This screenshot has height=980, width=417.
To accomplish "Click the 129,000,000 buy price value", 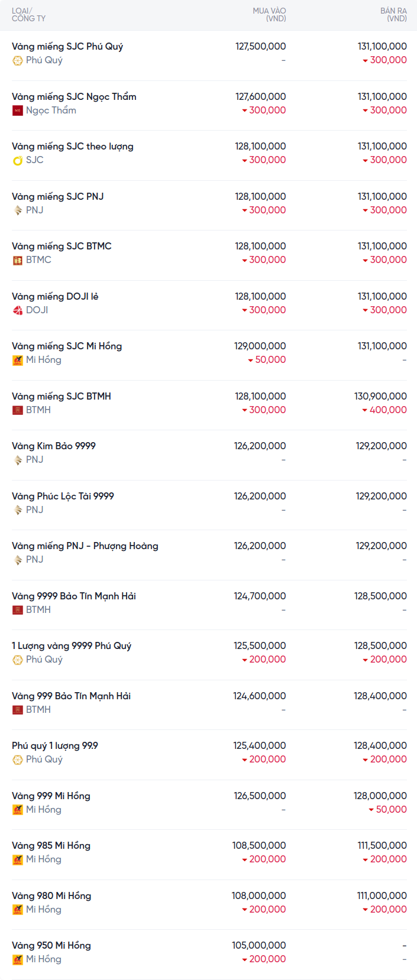I will [x=260, y=346].
